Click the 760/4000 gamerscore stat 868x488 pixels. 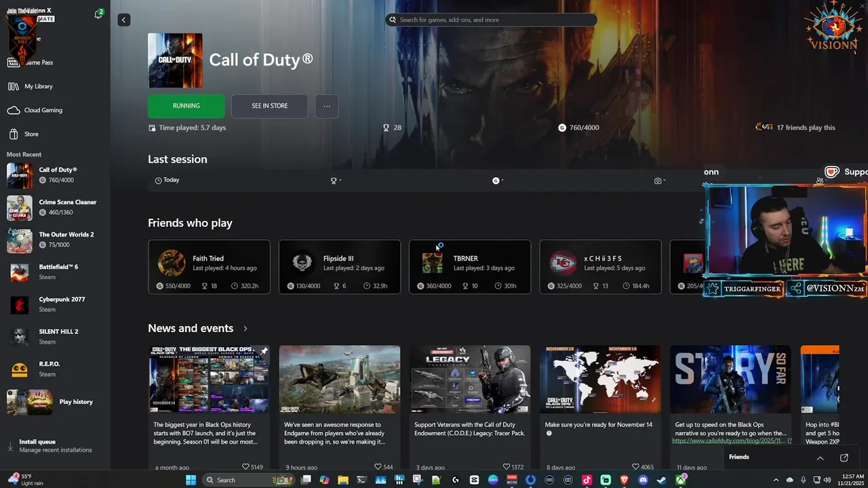pos(578,127)
